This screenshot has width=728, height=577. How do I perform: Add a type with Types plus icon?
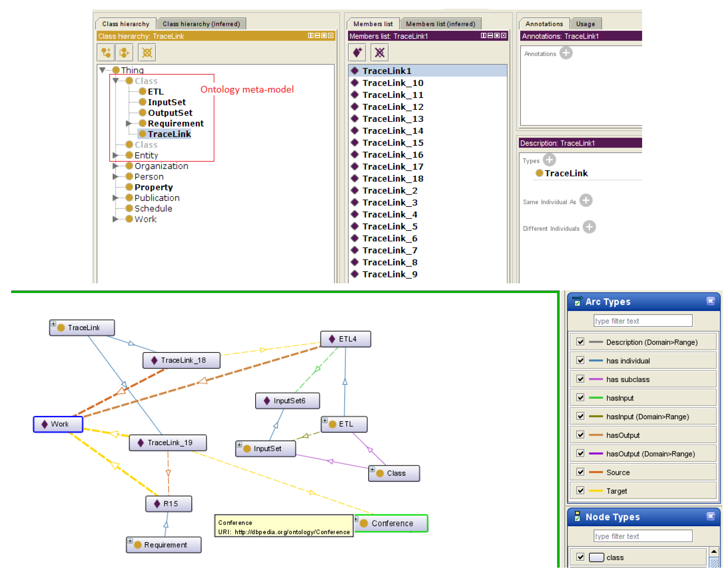[x=549, y=160]
